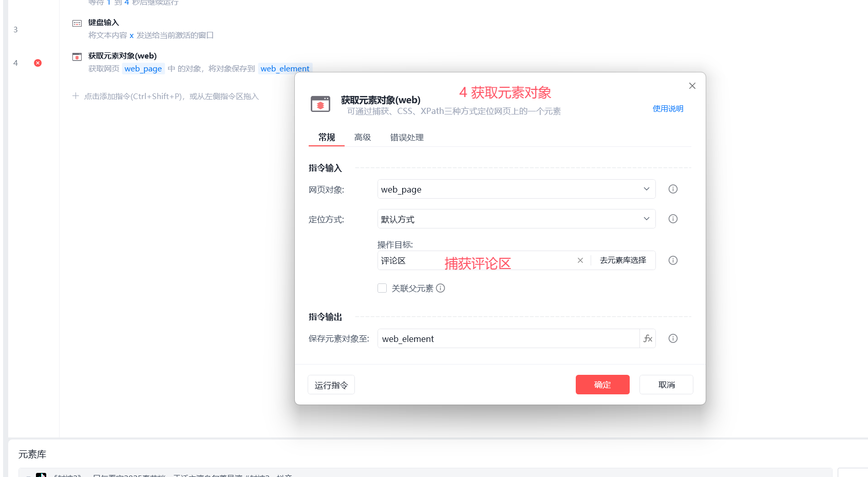
Task: Cancel with the 取消 button
Action: (x=666, y=385)
